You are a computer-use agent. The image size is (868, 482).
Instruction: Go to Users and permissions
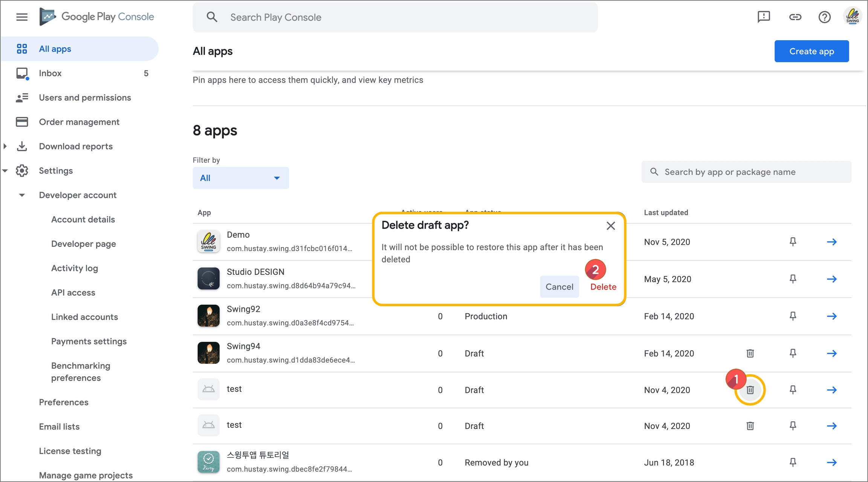(x=85, y=98)
